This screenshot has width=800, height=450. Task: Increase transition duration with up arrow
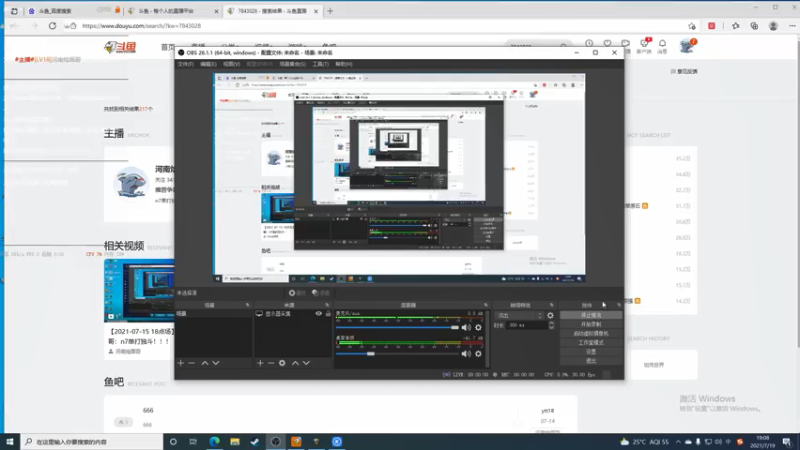point(551,323)
